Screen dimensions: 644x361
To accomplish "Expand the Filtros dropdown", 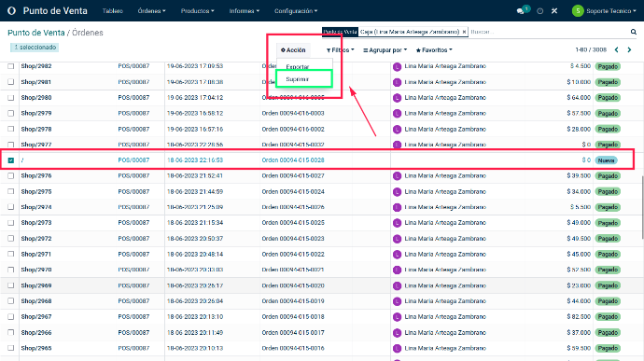I will [340, 50].
